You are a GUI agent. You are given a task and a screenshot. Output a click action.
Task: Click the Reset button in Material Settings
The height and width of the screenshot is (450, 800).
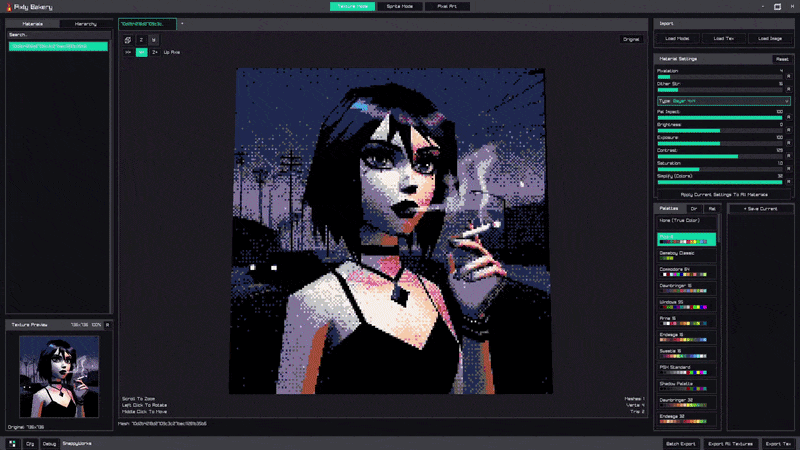[x=782, y=59]
